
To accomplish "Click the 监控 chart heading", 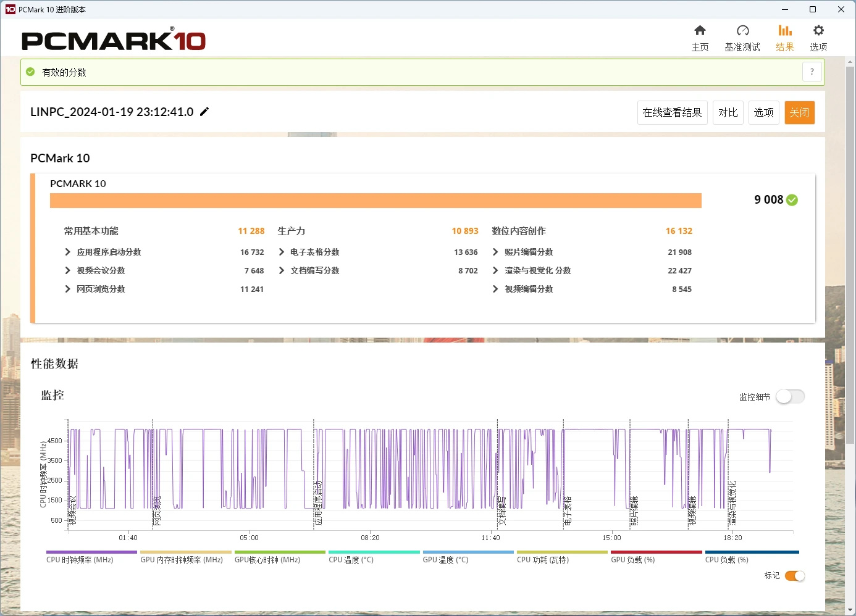I will click(52, 395).
